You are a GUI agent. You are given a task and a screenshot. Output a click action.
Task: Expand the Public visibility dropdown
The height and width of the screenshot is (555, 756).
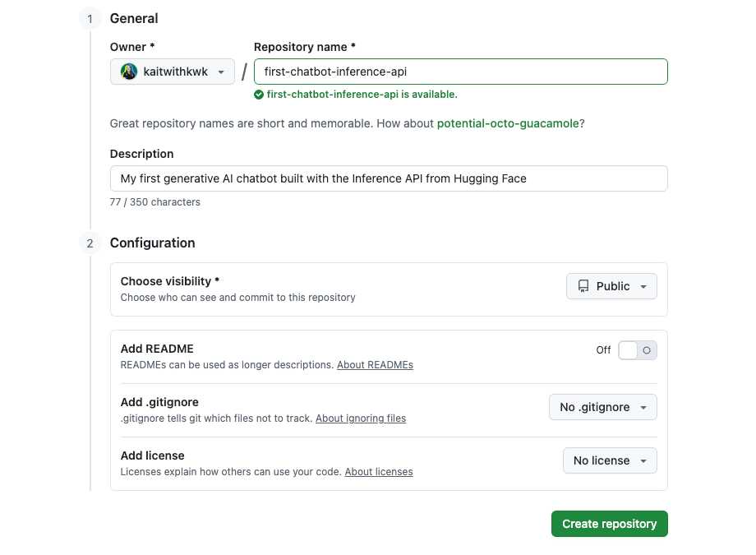pyautogui.click(x=611, y=286)
